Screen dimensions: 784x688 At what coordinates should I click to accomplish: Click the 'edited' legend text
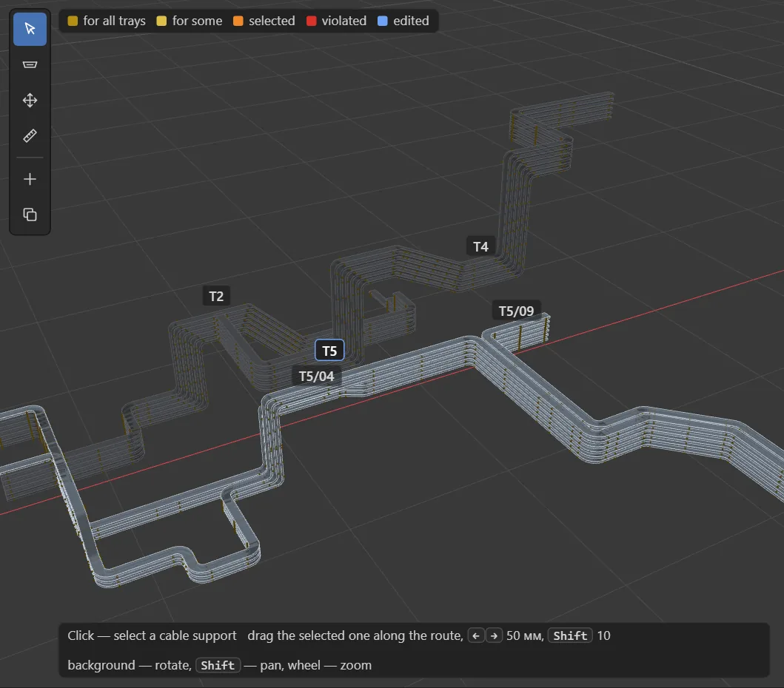pyautogui.click(x=411, y=21)
